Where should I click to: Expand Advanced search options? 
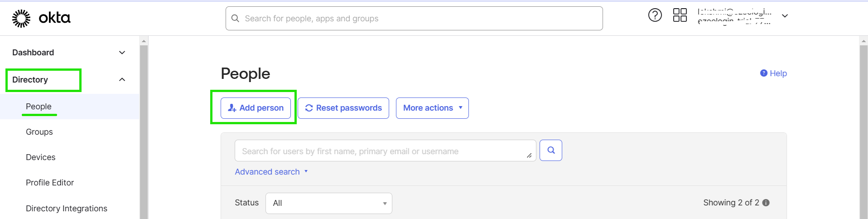(271, 172)
